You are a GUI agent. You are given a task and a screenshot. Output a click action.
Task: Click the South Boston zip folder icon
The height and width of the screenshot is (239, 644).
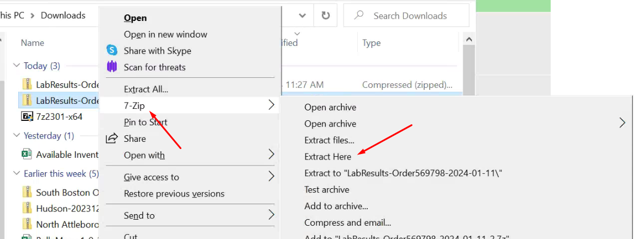click(27, 193)
